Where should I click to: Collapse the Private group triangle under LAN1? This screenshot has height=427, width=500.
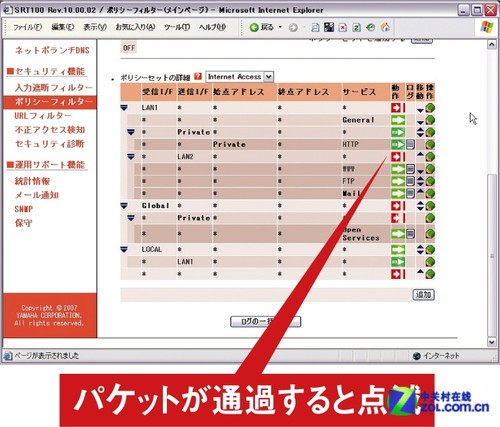(x=131, y=132)
